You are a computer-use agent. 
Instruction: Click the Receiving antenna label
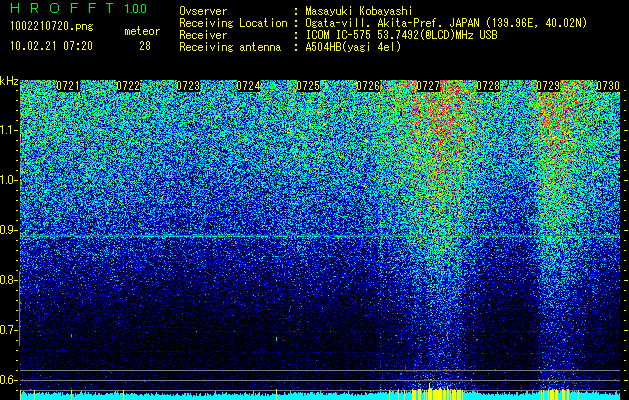coord(230,47)
